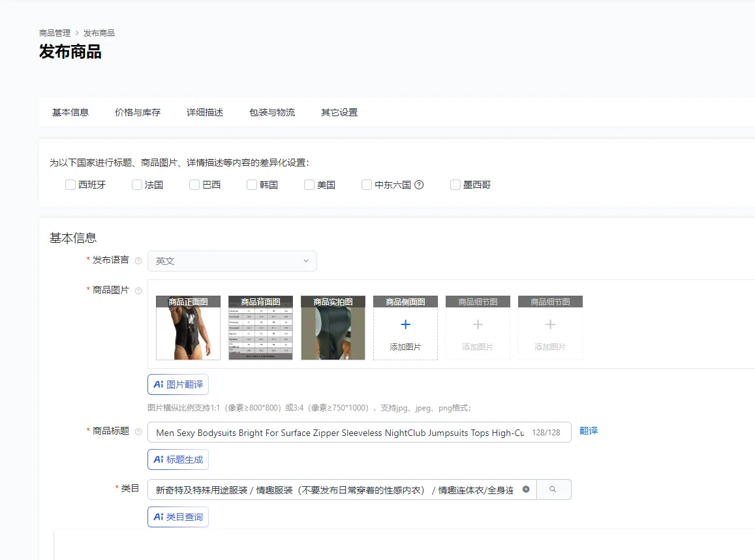Go to the 包装与物流 tab

(x=272, y=112)
